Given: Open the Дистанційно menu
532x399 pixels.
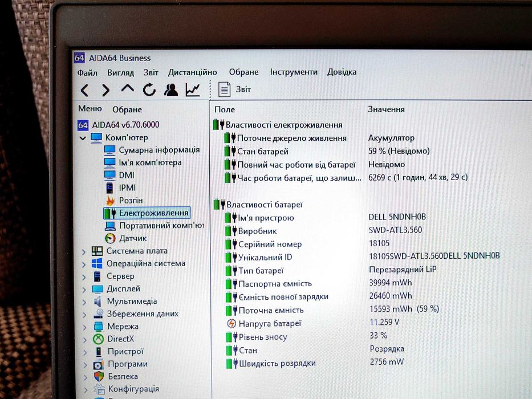Looking at the screenshot, I should (x=192, y=72).
